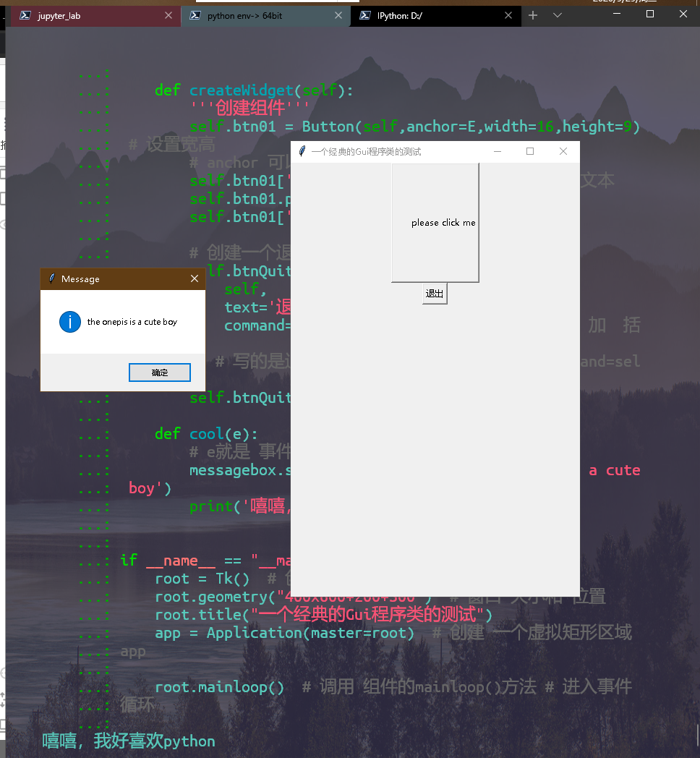Image resolution: width=700 pixels, height=758 pixels.
Task: Click the 'root.mainloop()' code text
Action: 220,687
